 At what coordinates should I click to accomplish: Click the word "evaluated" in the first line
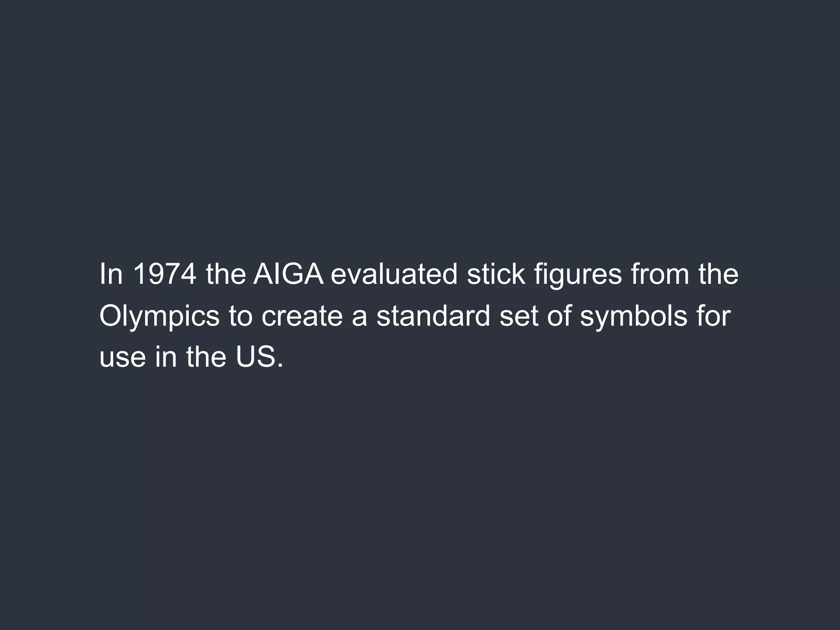(x=394, y=274)
